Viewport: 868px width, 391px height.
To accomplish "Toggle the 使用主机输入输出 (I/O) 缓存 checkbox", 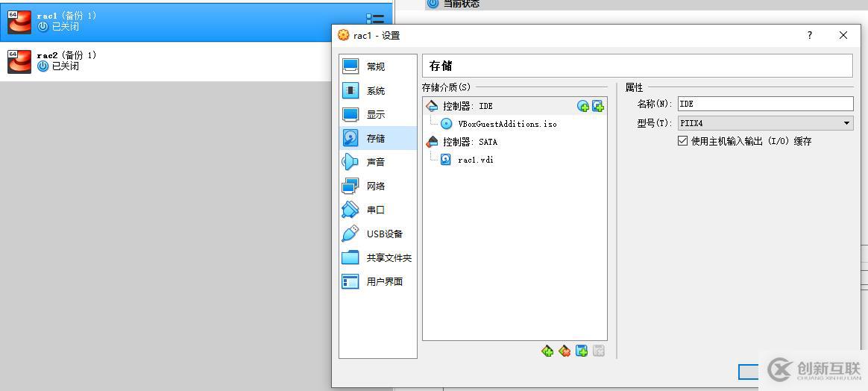I will pyautogui.click(x=682, y=141).
